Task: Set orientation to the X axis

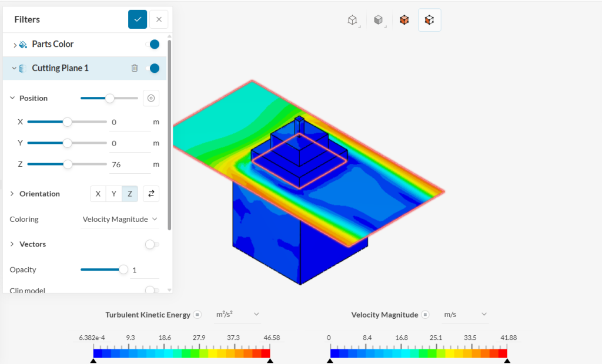Action: [x=98, y=194]
